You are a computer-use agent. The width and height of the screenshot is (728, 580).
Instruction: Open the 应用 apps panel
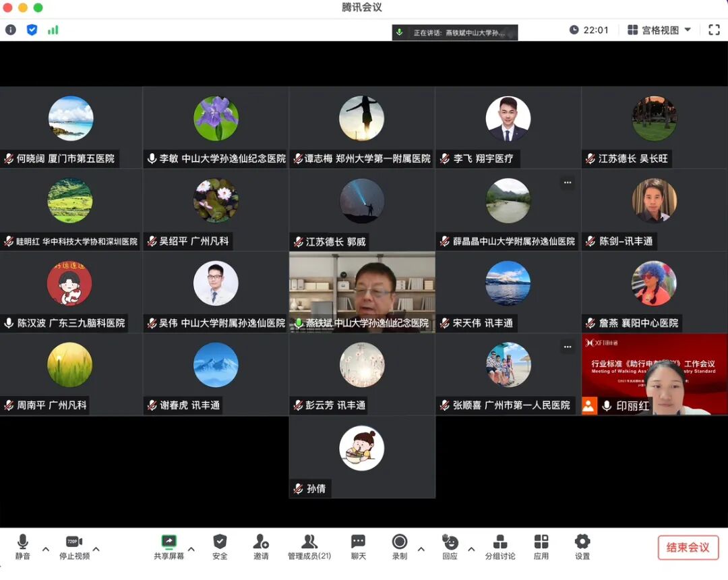click(x=541, y=547)
